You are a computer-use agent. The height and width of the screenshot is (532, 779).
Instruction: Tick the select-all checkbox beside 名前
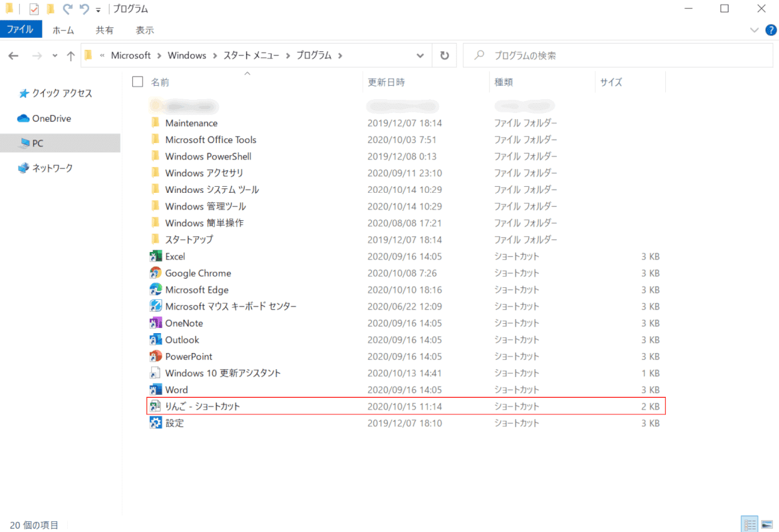click(138, 82)
